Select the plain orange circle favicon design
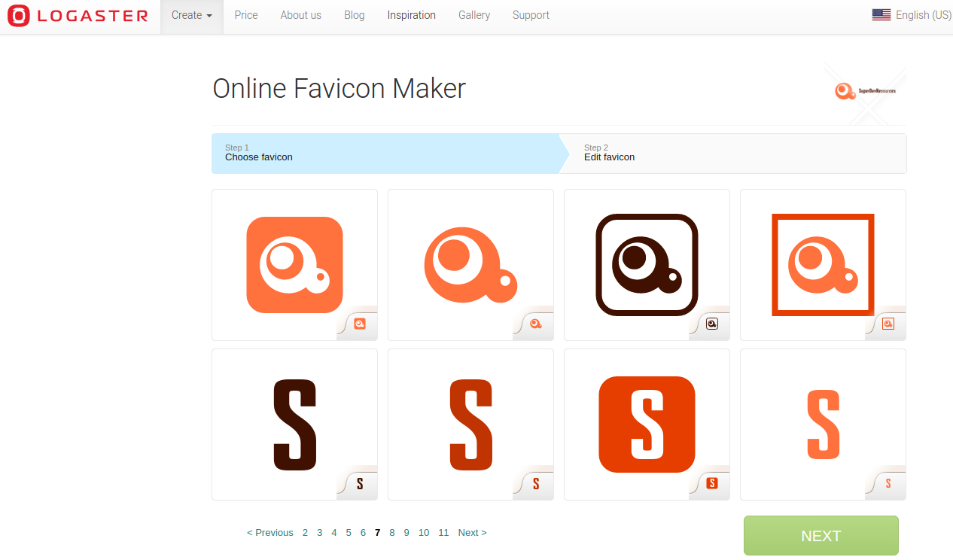Viewport: 953px width, 560px height. 470,265
